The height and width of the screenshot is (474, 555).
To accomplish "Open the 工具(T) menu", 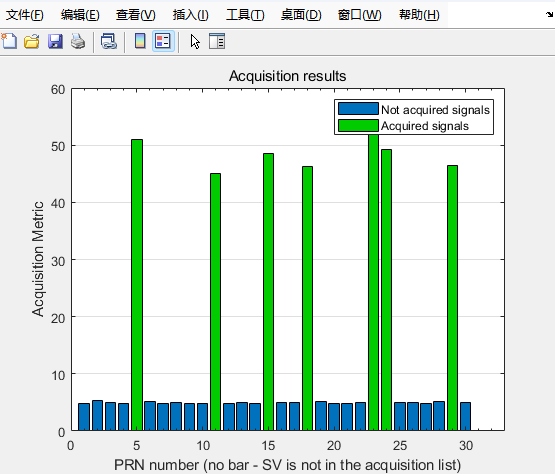I will click(x=245, y=15).
